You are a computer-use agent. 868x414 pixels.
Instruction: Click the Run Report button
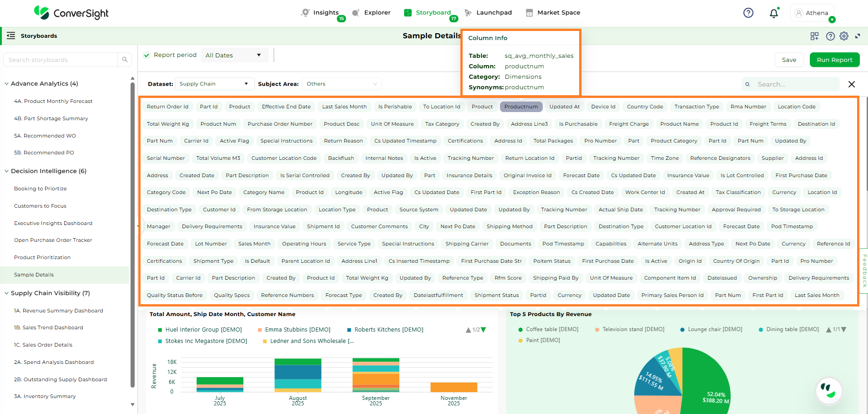[x=834, y=60]
